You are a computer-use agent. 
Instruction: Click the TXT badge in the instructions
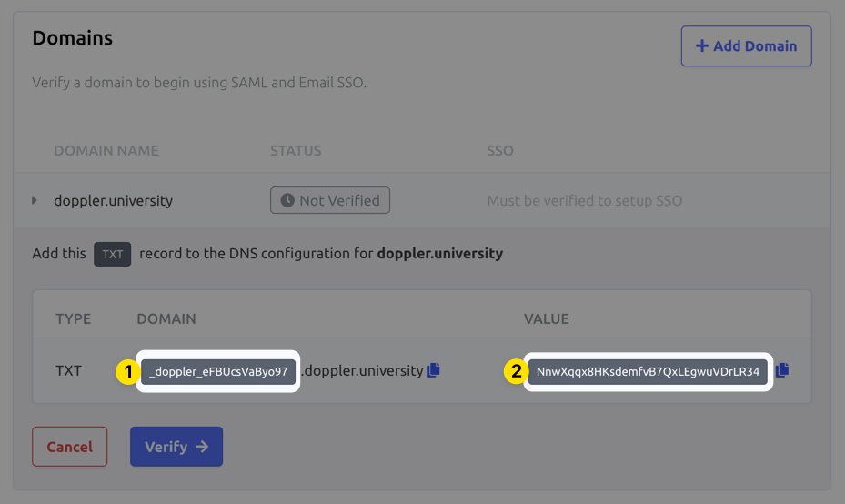[112, 254]
